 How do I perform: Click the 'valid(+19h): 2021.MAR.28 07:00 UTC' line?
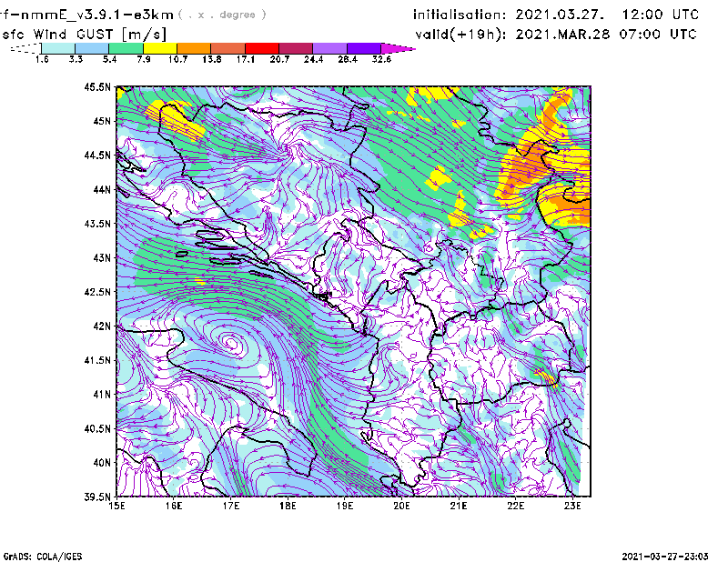[556, 35]
